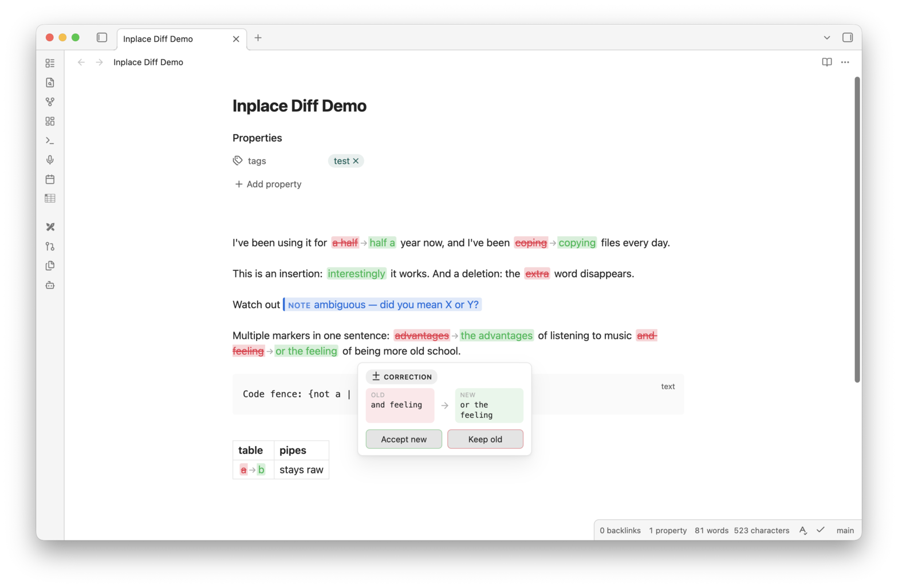
Task: Click the 'interestingly' insertion marker
Action: (356, 274)
